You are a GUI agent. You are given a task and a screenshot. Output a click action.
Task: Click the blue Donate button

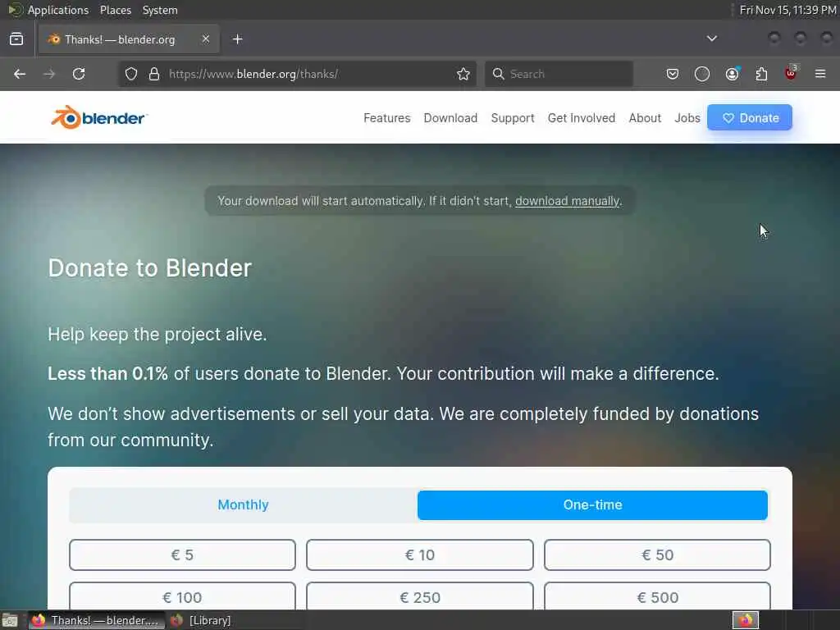pyautogui.click(x=750, y=117)
